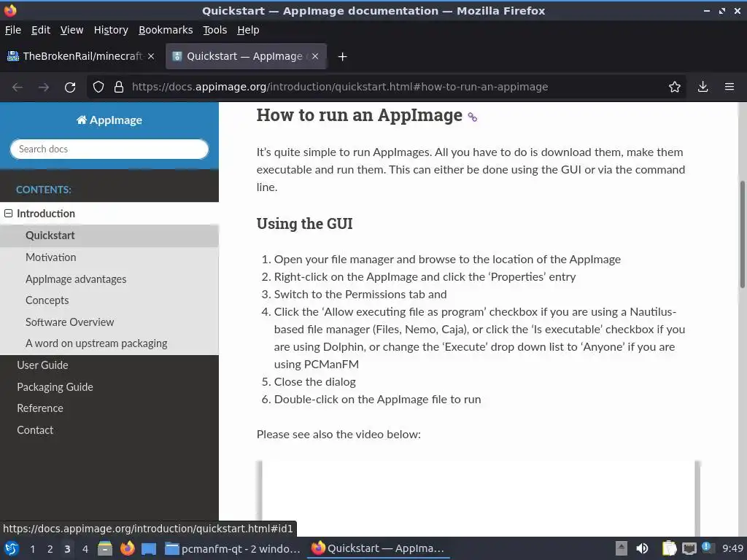Launch Firefox from taskbar quick launch icon
This screenshot has height=560, width=747.
coord(127,548)
